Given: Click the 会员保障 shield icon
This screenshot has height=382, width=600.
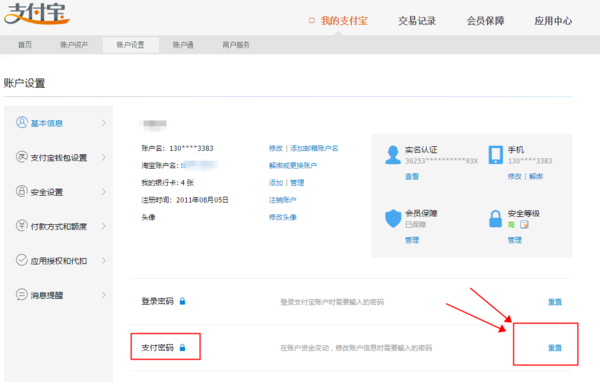Looking at the screenshot, I should point(393,219).
